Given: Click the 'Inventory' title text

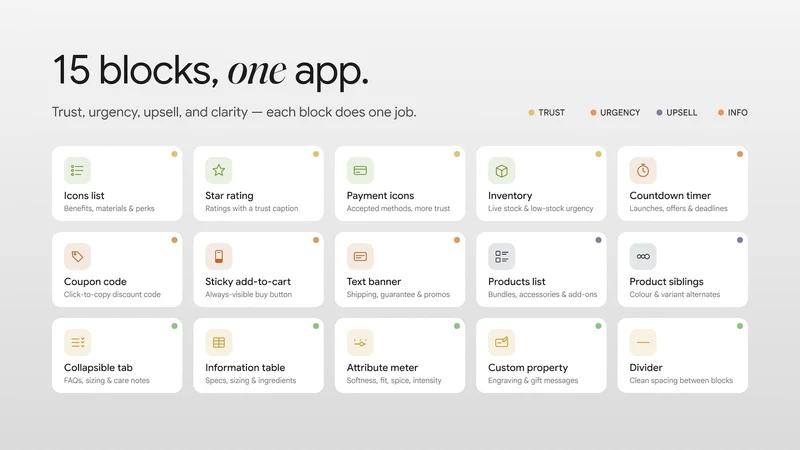Looking at the screenshot, I should point(510,196).
